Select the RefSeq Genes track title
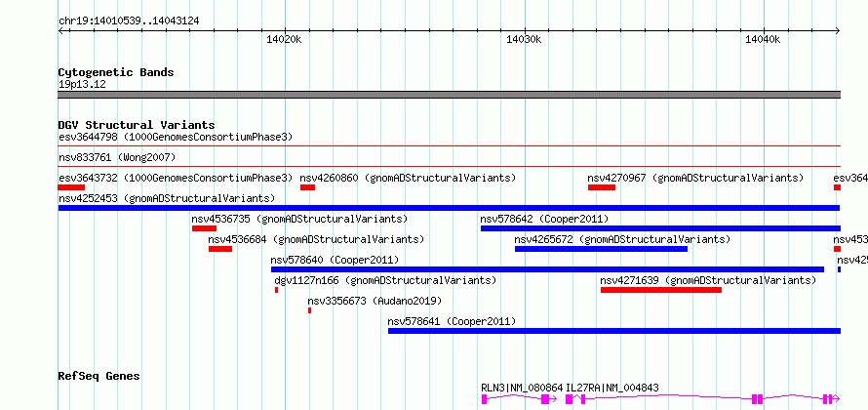 click(x=99, y=376)
